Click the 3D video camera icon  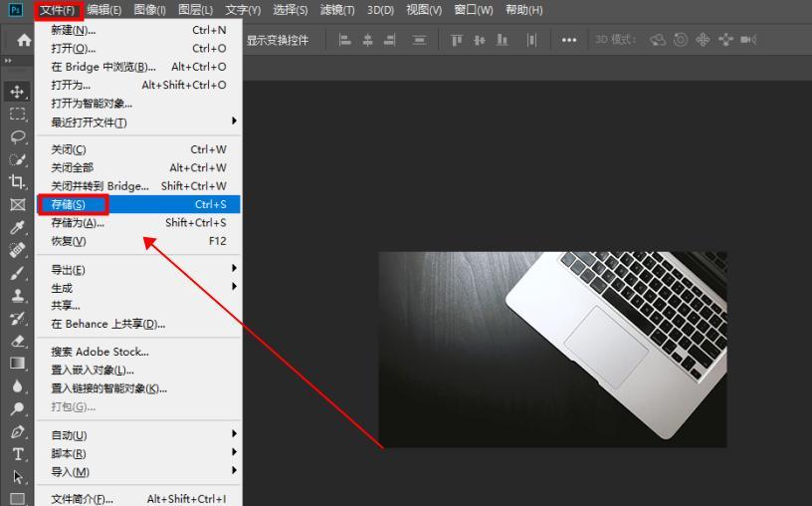tap(748, 40)
